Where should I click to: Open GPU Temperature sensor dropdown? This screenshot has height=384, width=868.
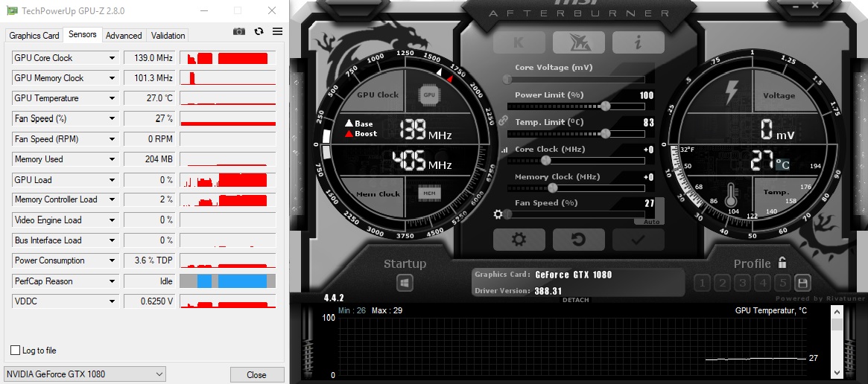(x=113, y=98)
